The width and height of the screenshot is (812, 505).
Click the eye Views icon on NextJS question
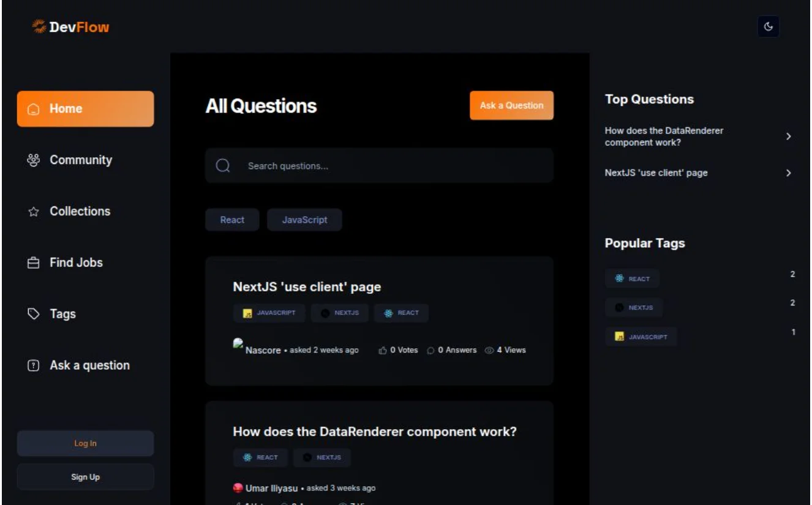click(x=489, y=351)
